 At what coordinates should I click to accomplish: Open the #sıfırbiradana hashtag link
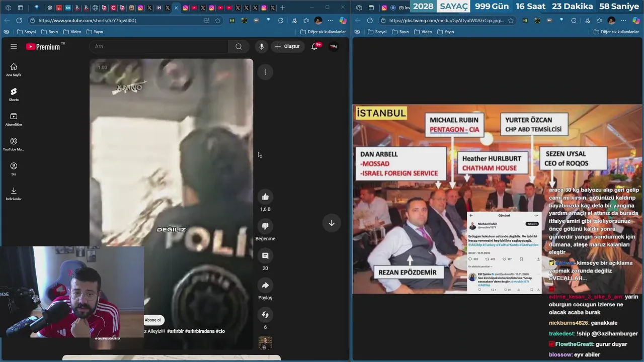[x=200, y=331]
